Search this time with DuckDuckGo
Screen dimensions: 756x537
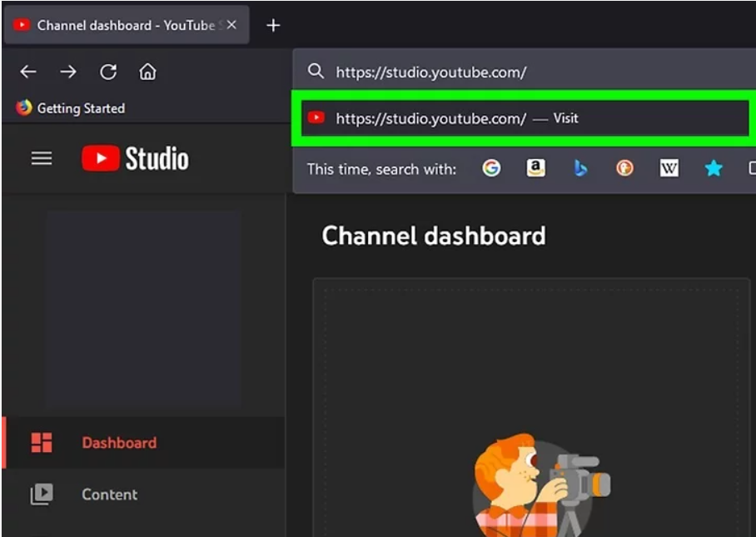pyautogui.click(x=624, y=168)
